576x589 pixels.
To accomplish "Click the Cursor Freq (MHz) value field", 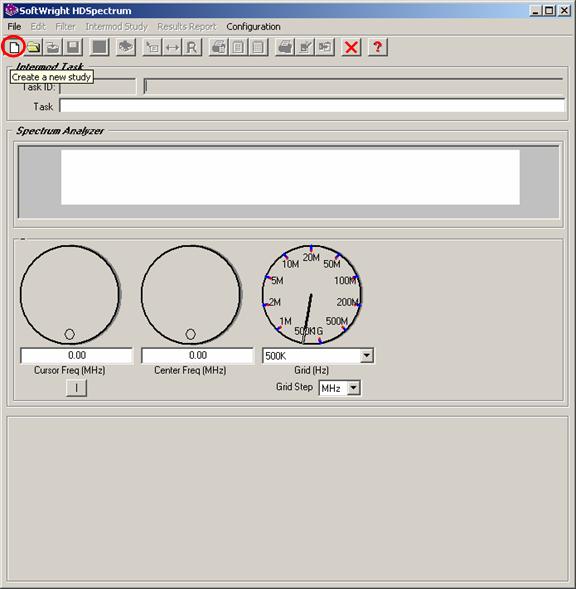I will click(x=77, y=355).
